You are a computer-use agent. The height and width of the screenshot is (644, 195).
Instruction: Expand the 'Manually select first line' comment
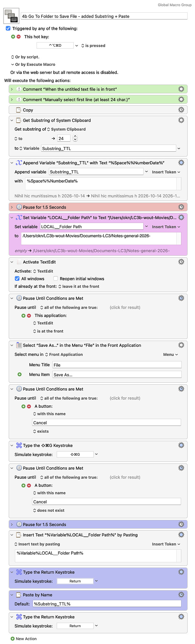12,100
